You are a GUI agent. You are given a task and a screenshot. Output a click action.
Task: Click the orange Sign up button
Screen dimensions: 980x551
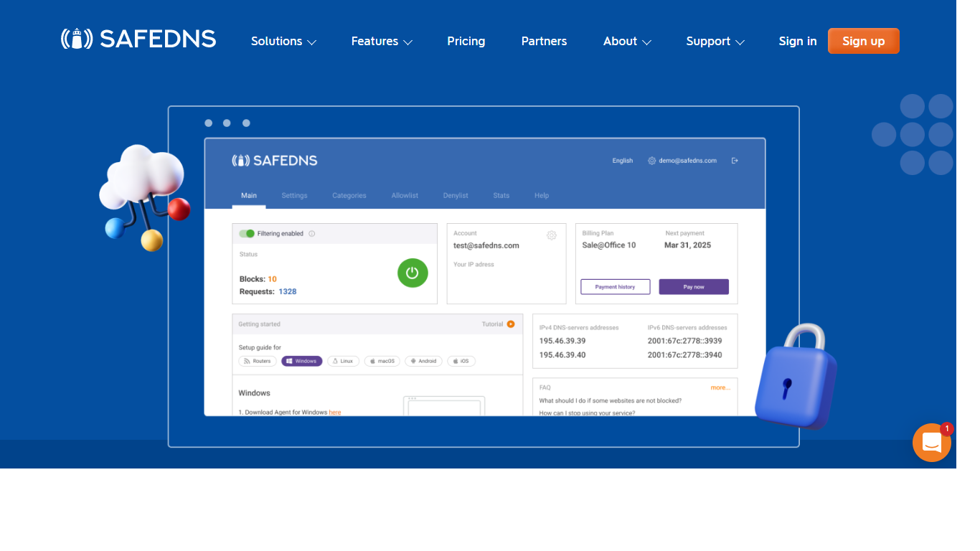pyautogui.click(x=864, y=41)
